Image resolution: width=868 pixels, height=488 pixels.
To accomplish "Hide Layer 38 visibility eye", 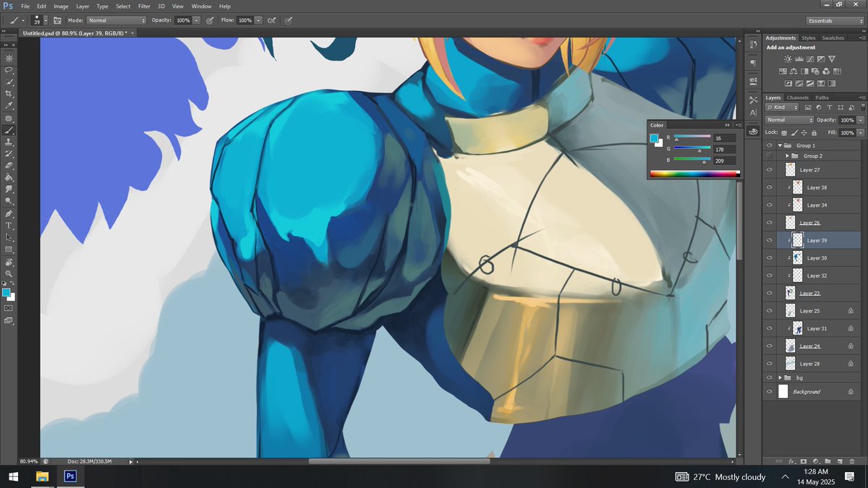I will 770,187.
